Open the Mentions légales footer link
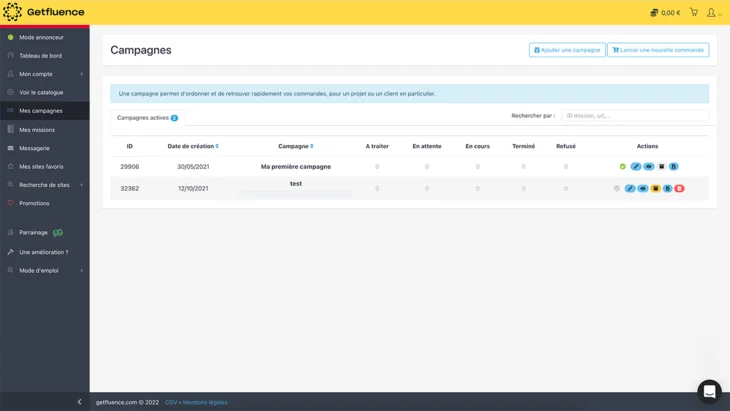This screenshot has width=730, height=411. tap(205, 403)
